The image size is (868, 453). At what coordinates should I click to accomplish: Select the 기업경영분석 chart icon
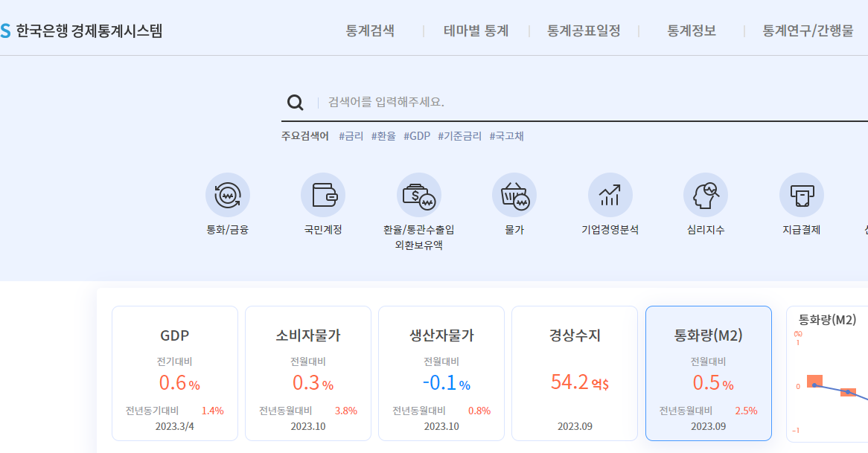[x=610, y=194]
